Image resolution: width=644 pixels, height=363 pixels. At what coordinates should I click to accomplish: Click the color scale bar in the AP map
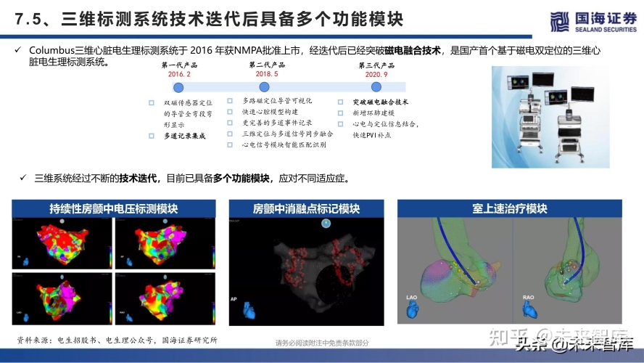pos(213,256)
